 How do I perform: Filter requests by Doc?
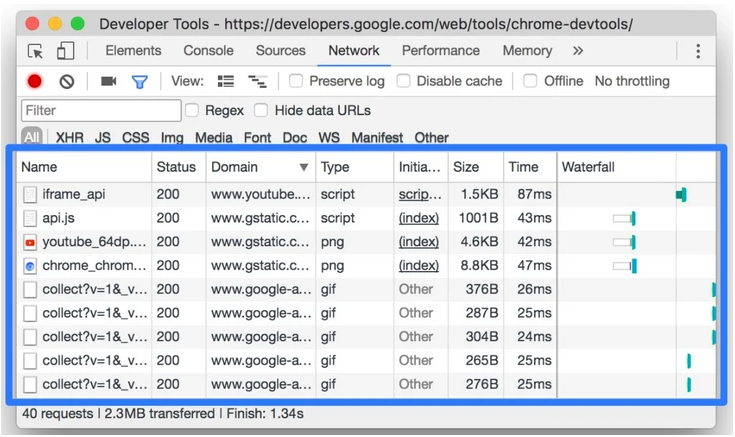pyautogui.click(x=295, y=137)
